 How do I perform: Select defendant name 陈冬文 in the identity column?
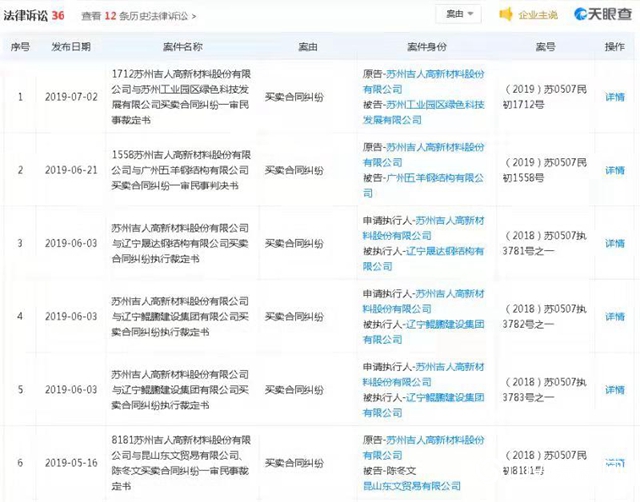[401, 471]
